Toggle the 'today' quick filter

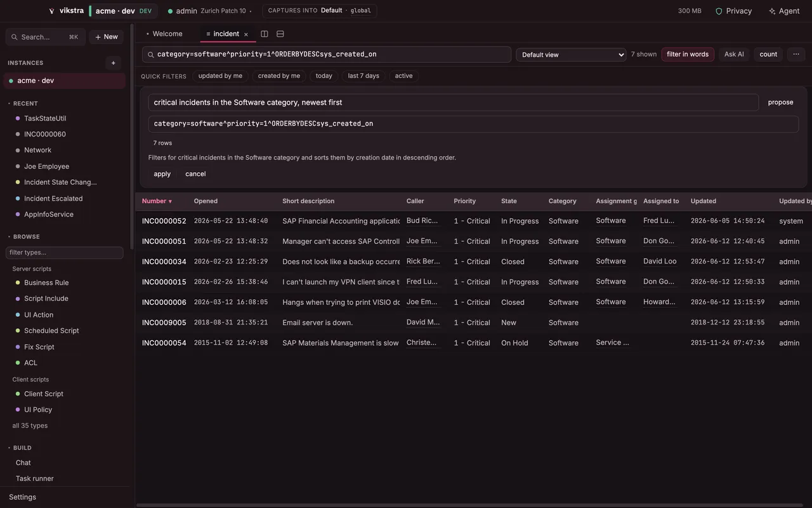324,76
